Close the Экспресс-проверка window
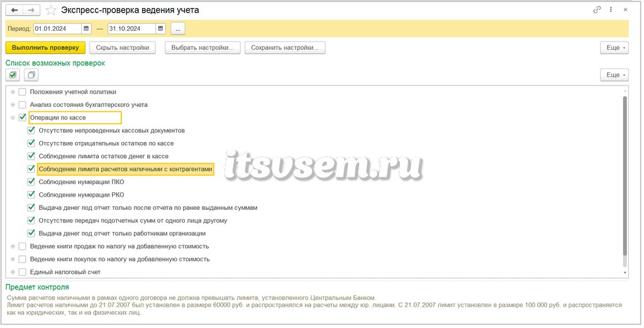The height and width of the screenshot is (328, 644). point(626,10)
